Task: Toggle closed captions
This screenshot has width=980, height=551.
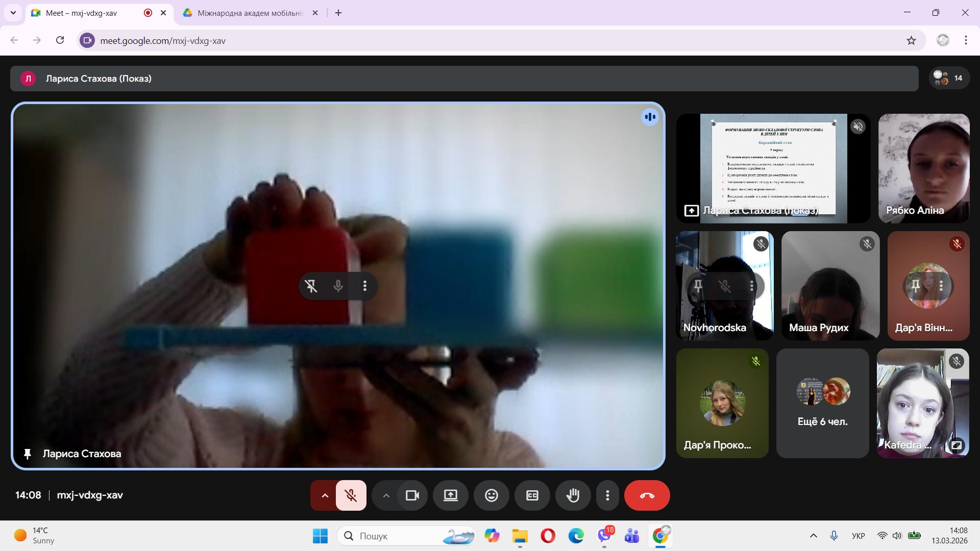Action: [x=532, y=495]
